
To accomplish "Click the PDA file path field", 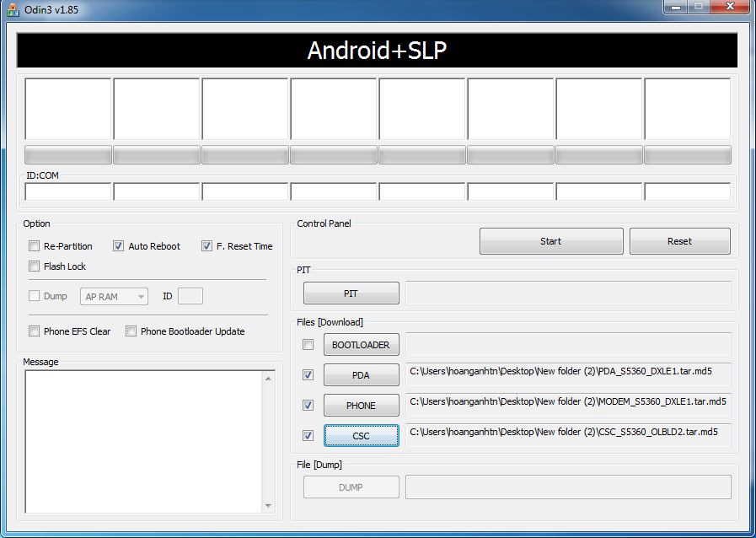I will point(567,374).
